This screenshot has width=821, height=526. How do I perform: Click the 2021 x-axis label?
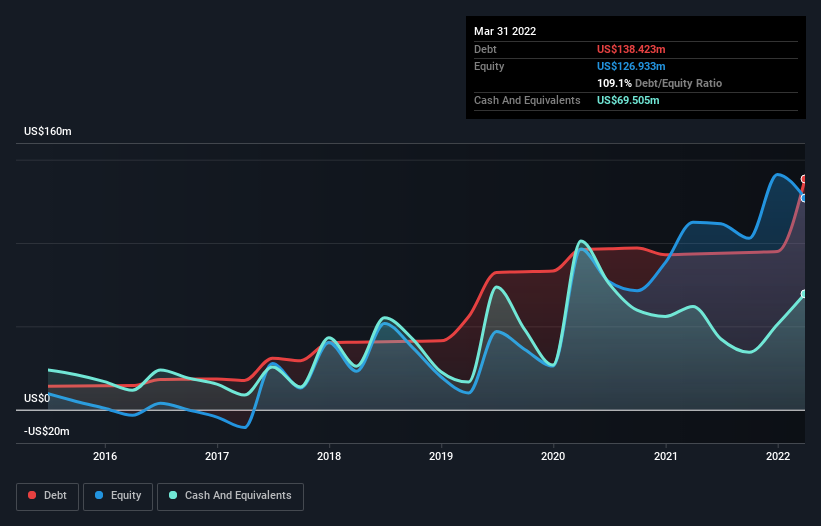665,456
